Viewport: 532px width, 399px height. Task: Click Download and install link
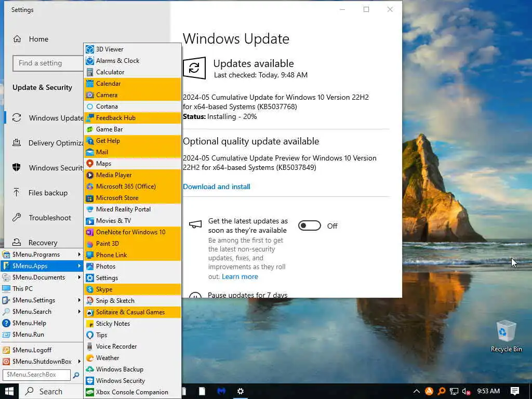[x=217, y=187]
